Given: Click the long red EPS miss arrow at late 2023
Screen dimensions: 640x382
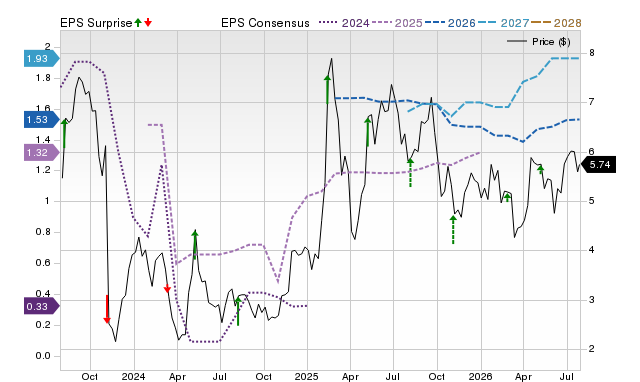Looking at the screenshot, I should pyautogui.click(x=107, y=309).
